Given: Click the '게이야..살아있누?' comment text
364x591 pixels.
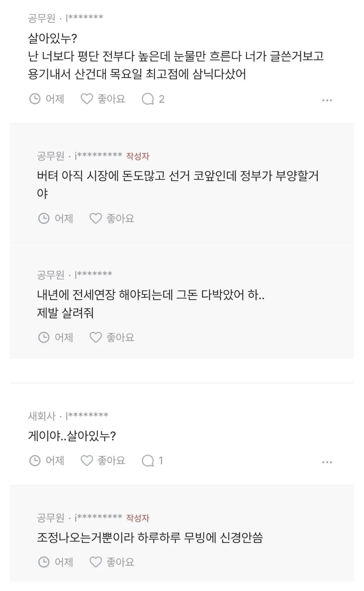Looking at the screenshot, I should pos(72,436).
